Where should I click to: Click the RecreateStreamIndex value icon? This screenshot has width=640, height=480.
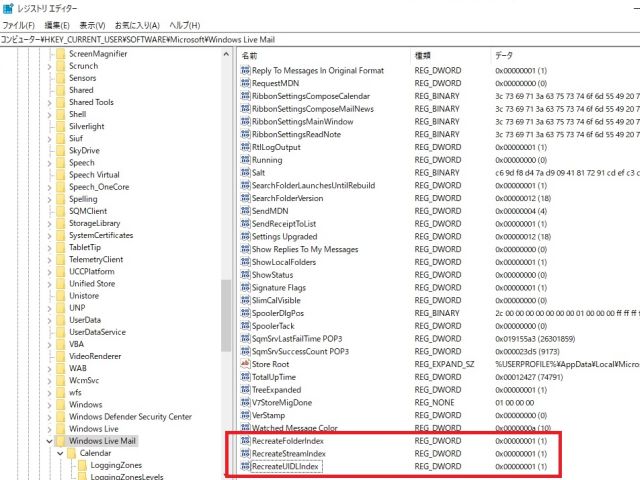(245, 453)
